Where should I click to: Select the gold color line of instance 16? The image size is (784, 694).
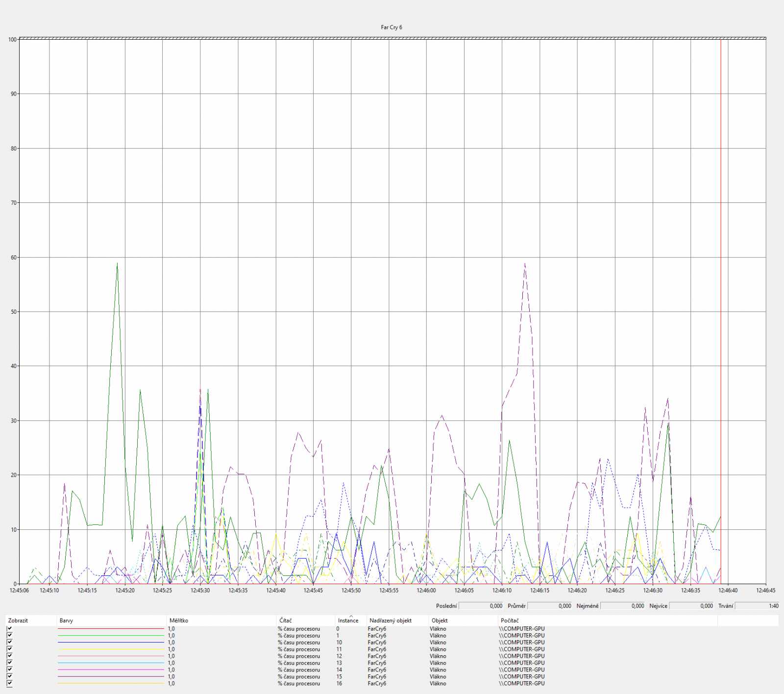tap(111, 684)
